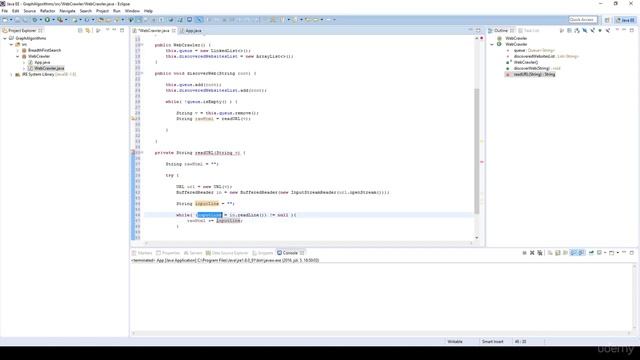Select WebCrawler() constructor in Outline
640x360 pixels.
coord(526,62)
